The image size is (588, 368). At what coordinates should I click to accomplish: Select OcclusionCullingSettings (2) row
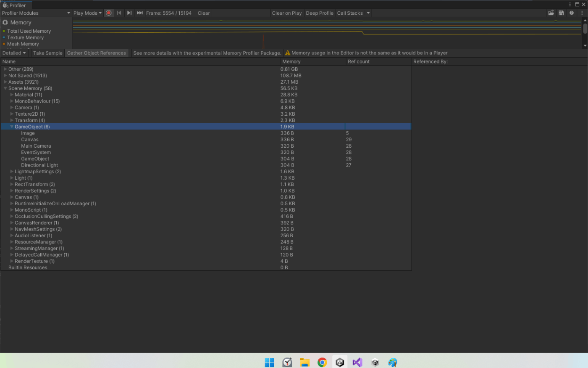[x=206, y=217]
